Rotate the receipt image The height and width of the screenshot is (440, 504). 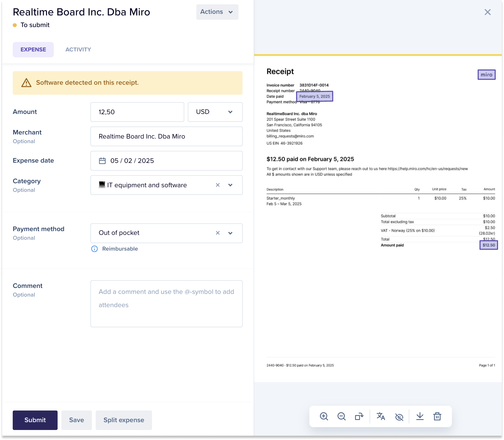359,416
